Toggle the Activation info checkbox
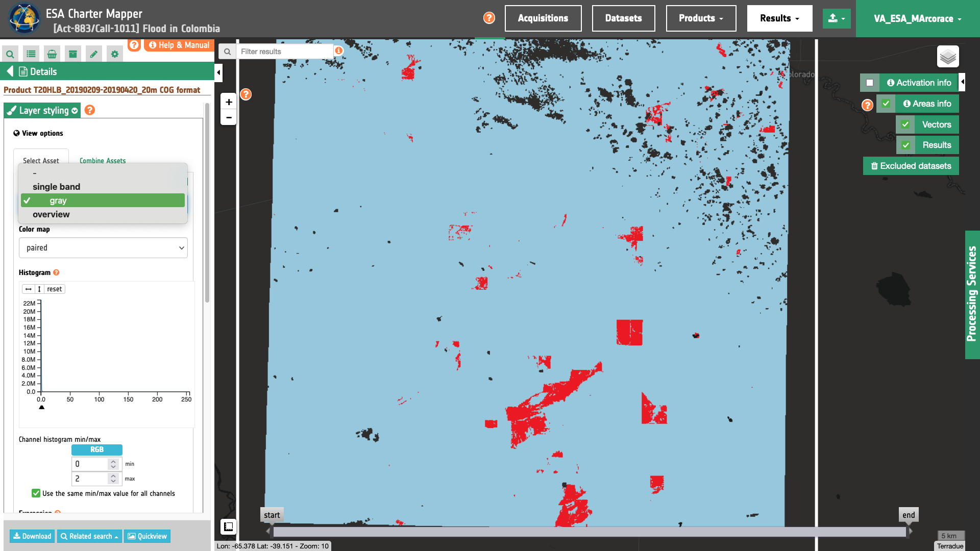Viewport: 980px width, 551px height. (x=870, y=83)
